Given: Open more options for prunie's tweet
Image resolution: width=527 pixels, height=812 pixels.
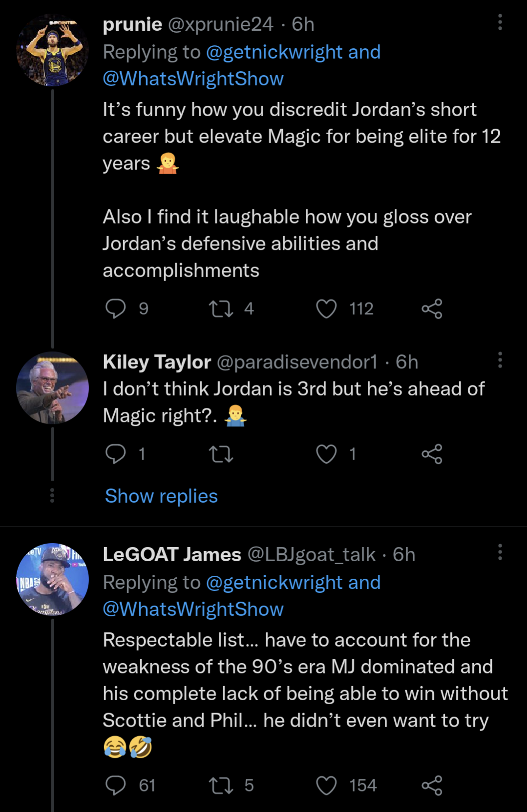Looking at the screenshot, I should (x=500, y=22).
